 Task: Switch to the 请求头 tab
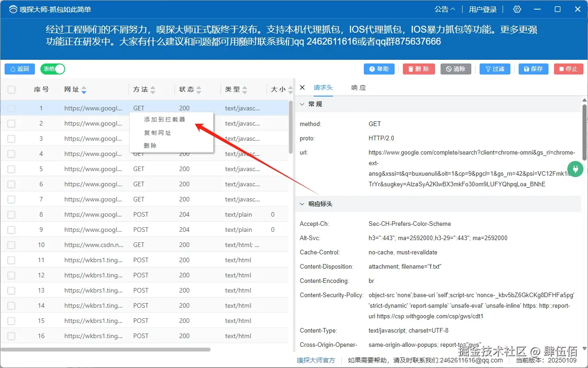point(323,87)
